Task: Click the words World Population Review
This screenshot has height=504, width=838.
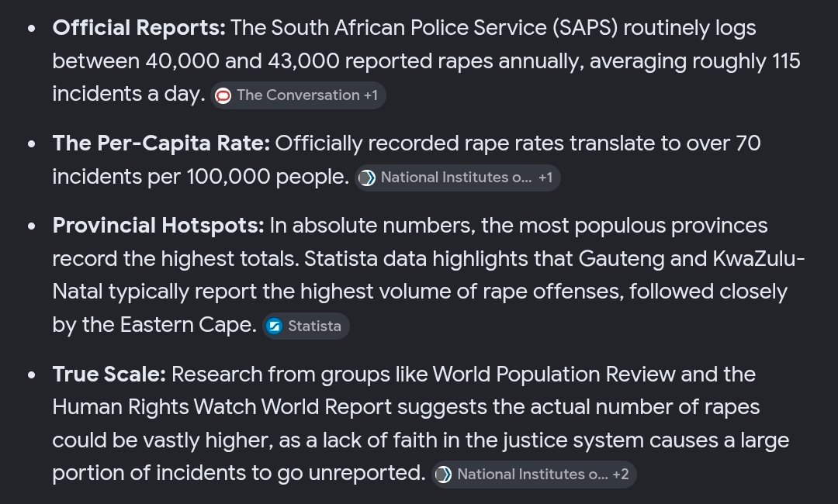Action: pyautogui.click(x=554, y=375)
